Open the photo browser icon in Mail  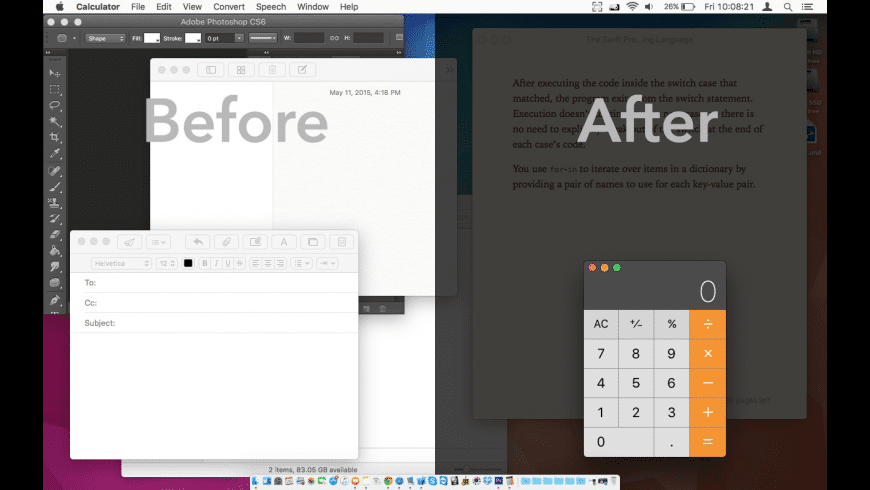(313, 242)
